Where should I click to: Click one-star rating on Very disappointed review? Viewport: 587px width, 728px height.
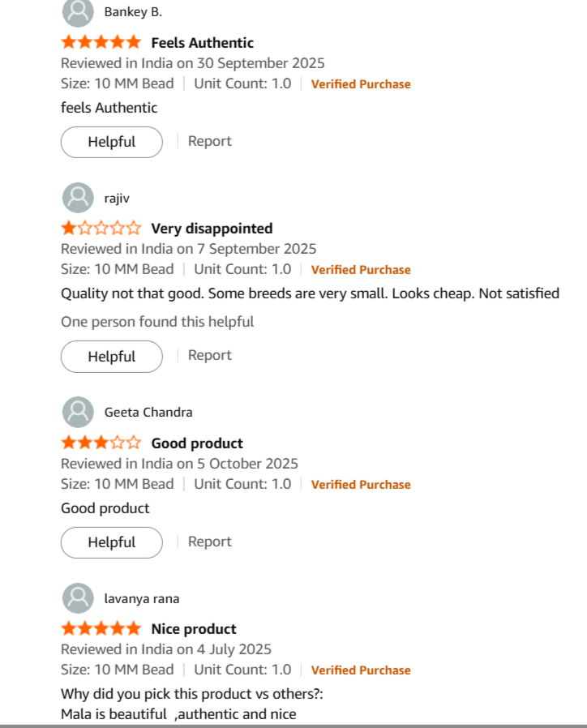point(101,229)
